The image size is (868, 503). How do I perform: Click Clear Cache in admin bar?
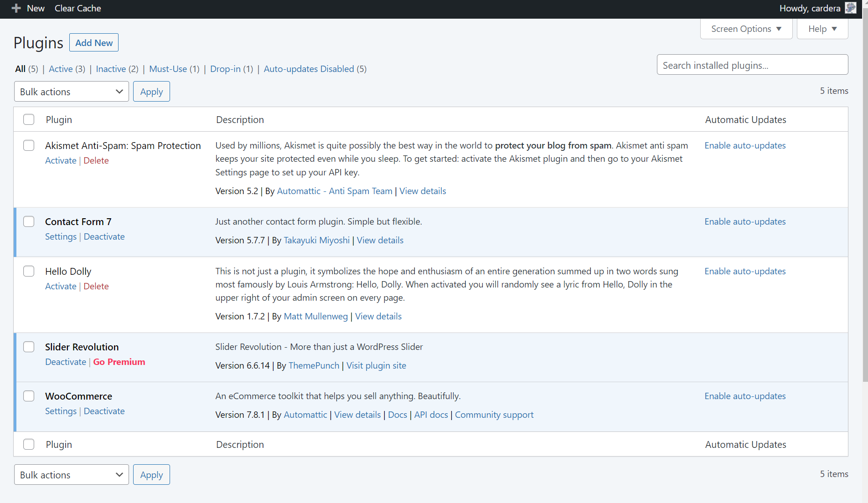pos(78,8)
